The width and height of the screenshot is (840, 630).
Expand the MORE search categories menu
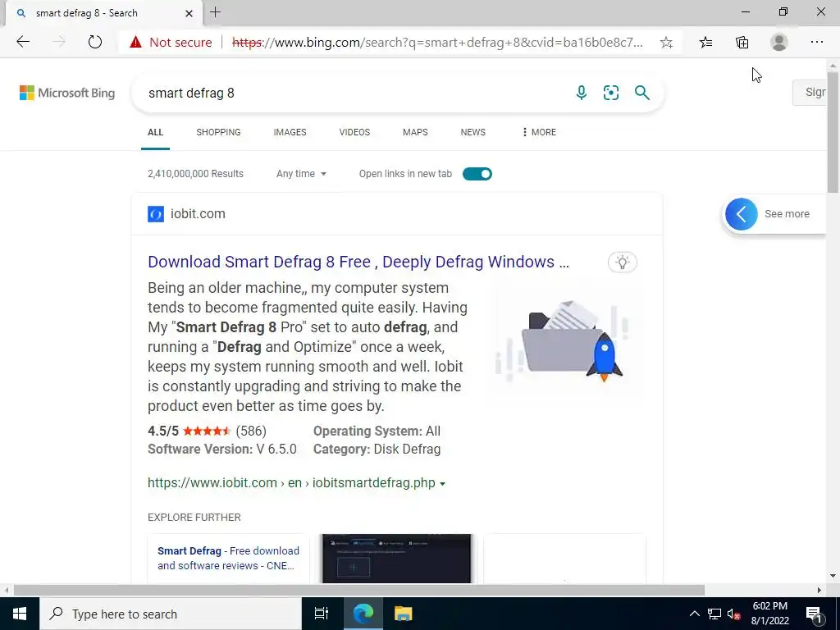[x=539, y=132]
